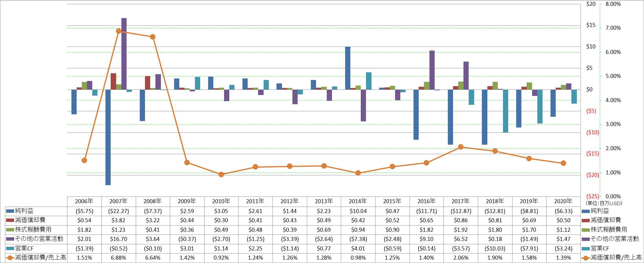The image size is (644, 263).
Task: Click the teal 営業CF bar for 2018
Action: (505, 111)
